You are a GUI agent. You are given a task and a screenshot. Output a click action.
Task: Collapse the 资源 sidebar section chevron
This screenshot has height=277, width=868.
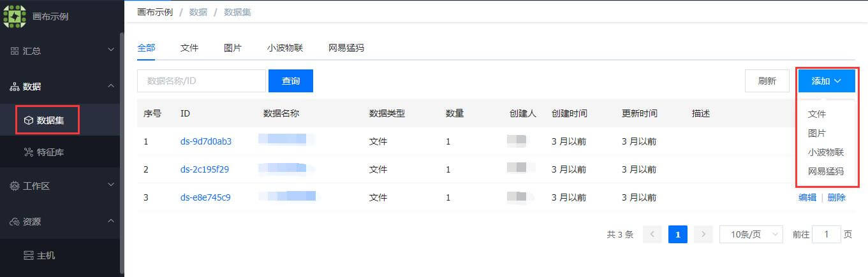tap(111, 221)
